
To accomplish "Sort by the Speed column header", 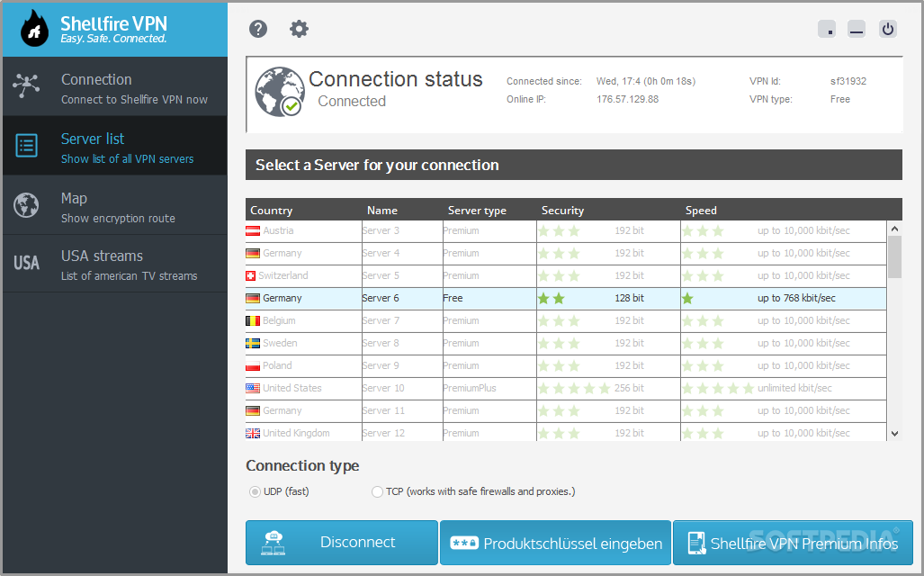I will pyautogui.click(x=701, y=211).
